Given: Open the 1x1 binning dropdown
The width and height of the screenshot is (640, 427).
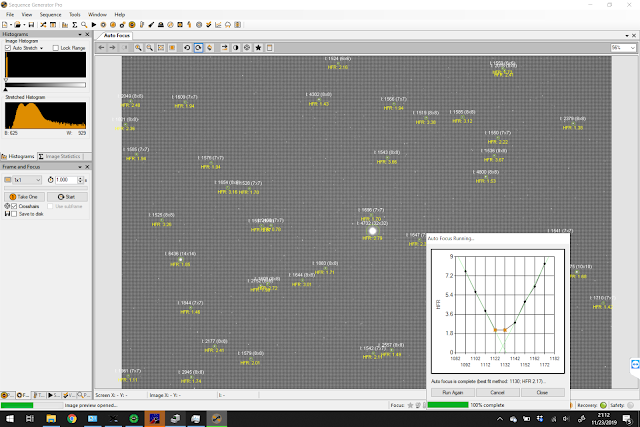Looking at the screenshot, I should coord(27,180).
